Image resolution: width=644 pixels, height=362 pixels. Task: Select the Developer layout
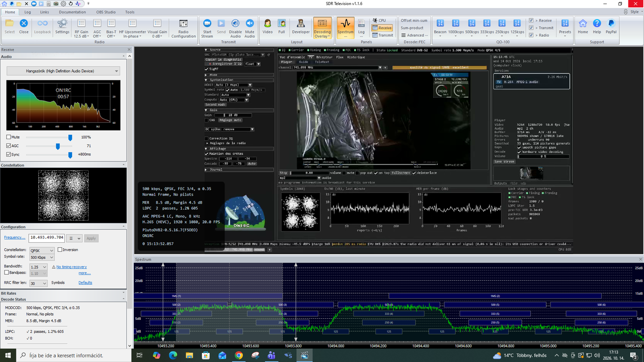point(301,26)
